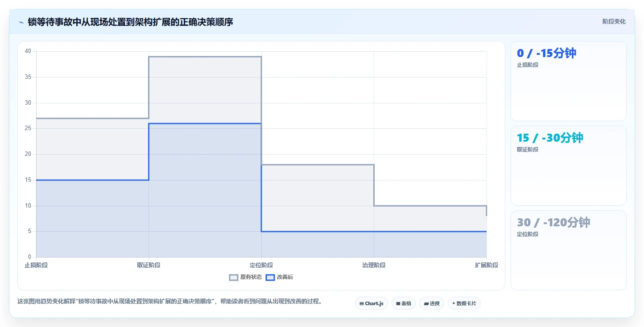Click the 30 / -120分钟 value text
Viewport: 644px width, 327px height.
(x=553, y=222)
